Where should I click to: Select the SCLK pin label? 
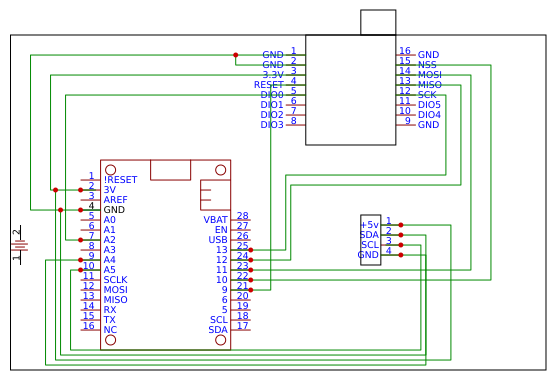[x=115, y=280]
